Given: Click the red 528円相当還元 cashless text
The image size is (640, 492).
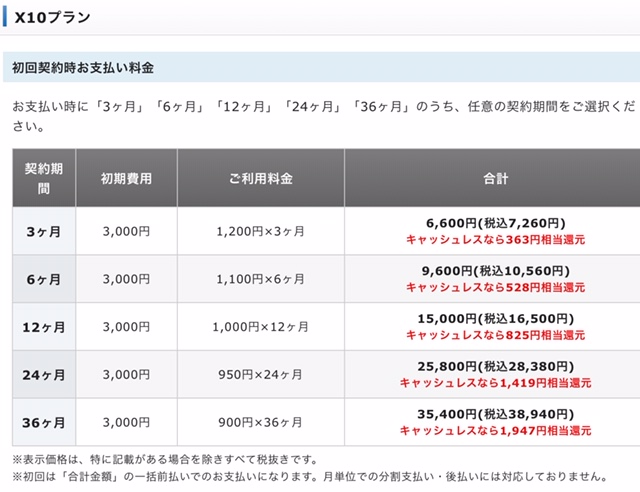Looking at the screenshot, I should point(495,287).
